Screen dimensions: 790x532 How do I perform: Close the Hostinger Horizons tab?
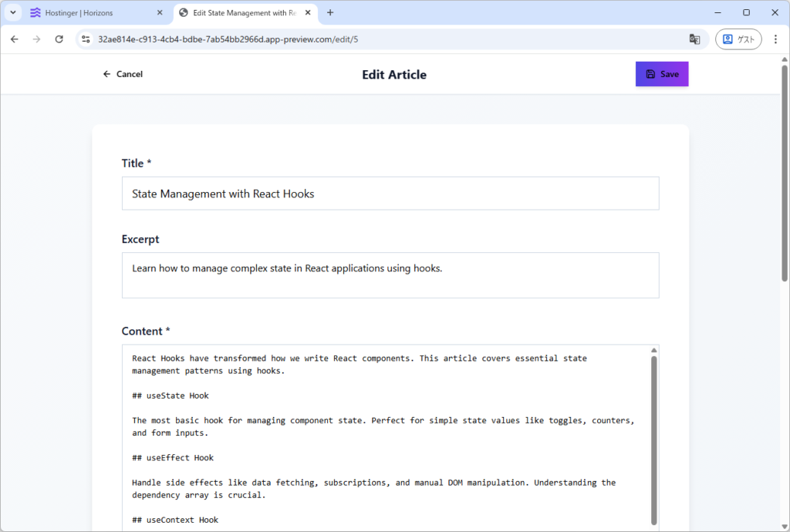pos(160,13)
